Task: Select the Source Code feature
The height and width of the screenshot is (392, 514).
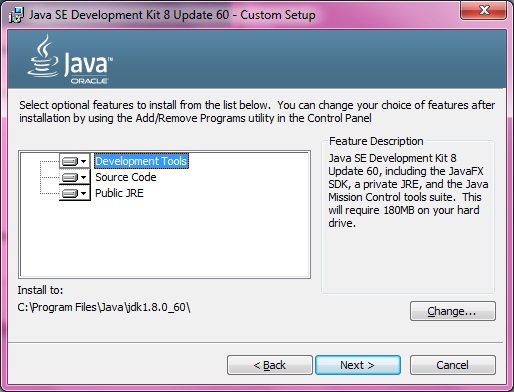Action: click(126, 177)
